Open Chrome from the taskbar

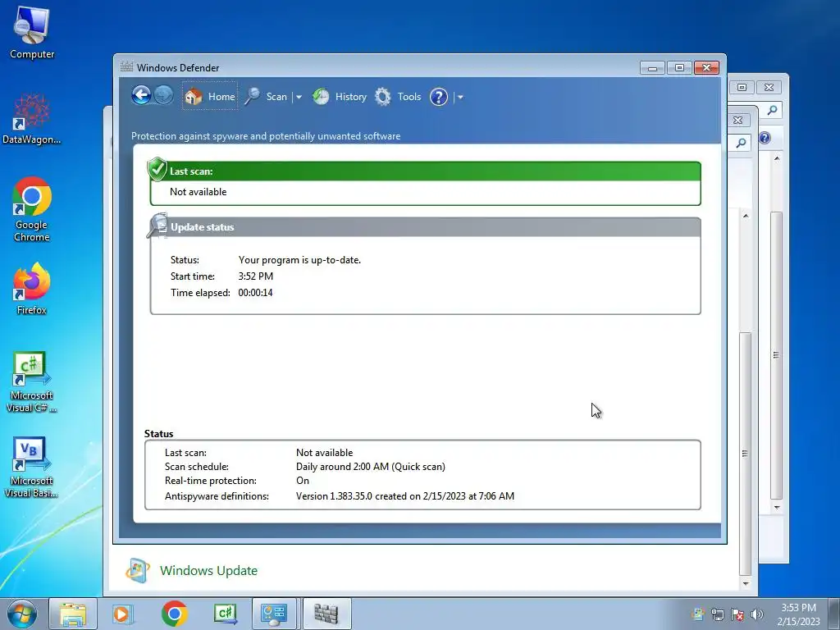[174, 614]
